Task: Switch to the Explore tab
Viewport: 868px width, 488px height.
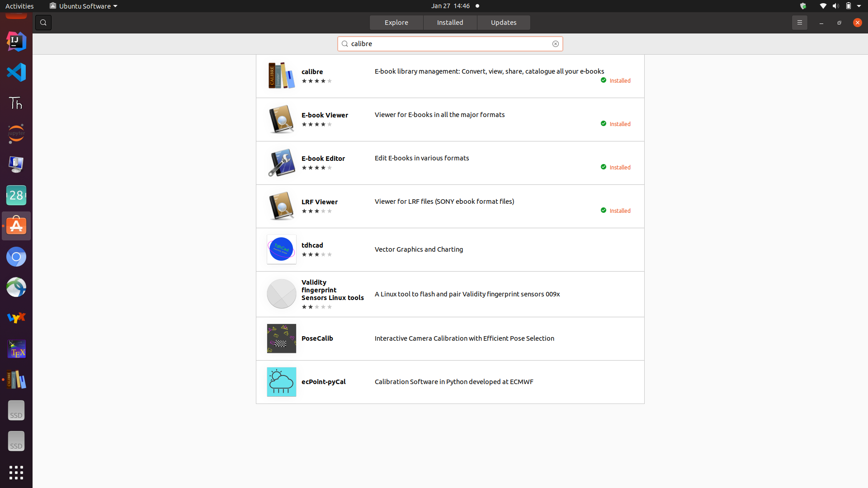Action: pos(396,23)
